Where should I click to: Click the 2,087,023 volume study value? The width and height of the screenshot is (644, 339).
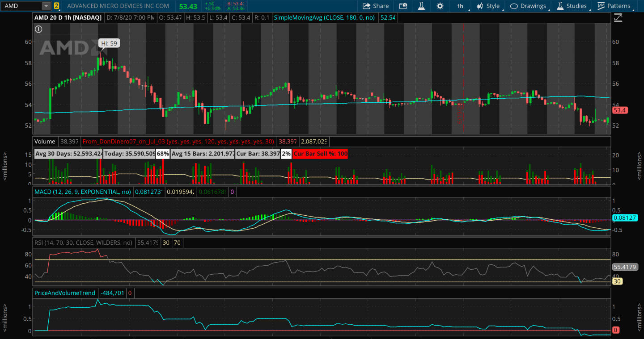tap(314, 141)
